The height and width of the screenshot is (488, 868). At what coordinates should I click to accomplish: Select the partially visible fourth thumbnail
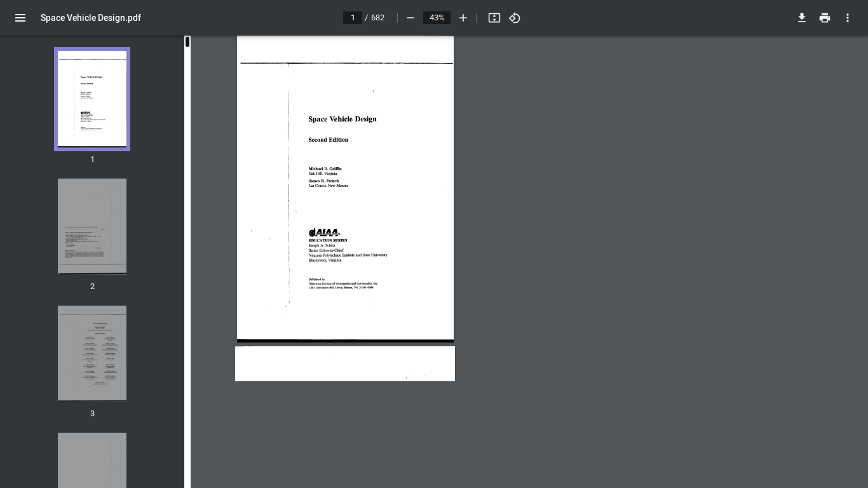[92, 460]
